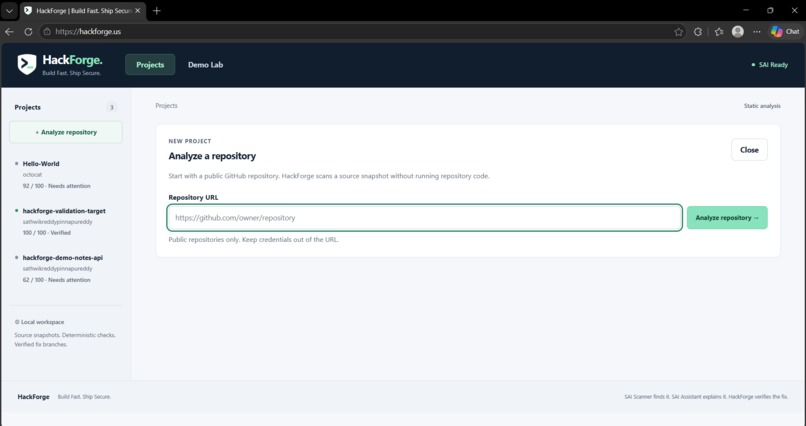Click the sidebar Analyze repository button
The width and height of the screenshot is (806, 426).
[66, 132]
